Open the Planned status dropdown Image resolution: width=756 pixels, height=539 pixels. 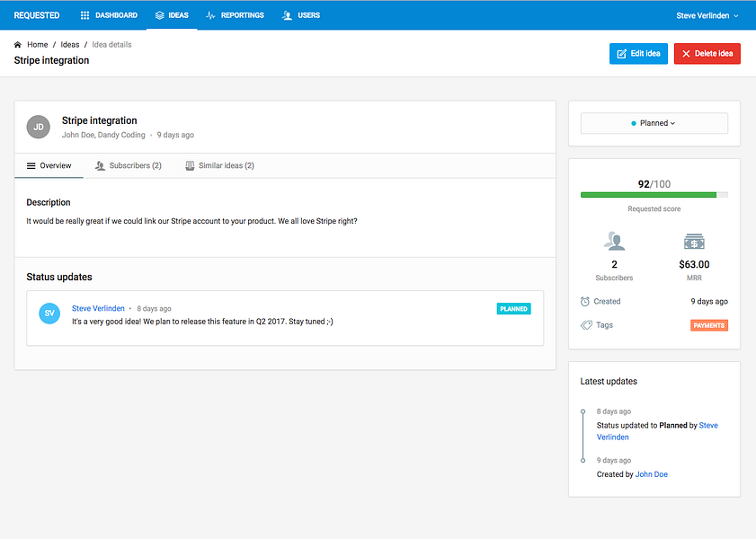click(x=654, y=123)
